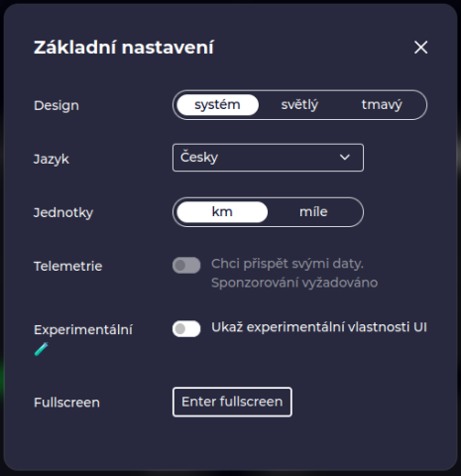Toggle the Telemetrie switch
The image size is (461, 476).
(186, 265)
